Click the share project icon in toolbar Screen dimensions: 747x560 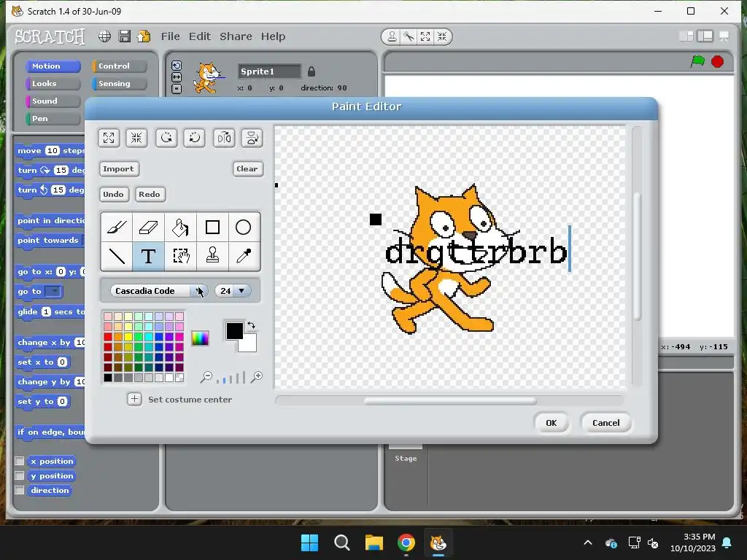coord(144,36)
